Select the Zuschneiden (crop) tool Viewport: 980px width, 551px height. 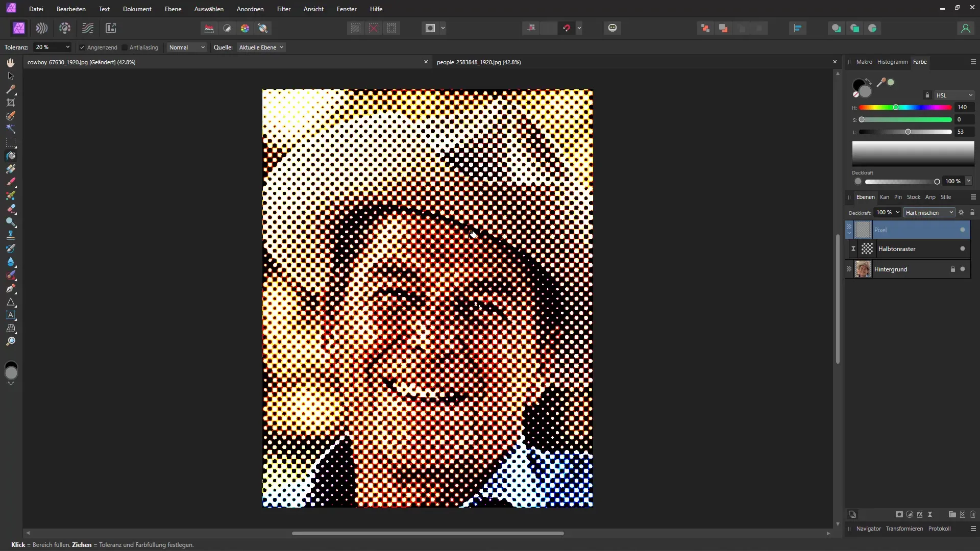coord(10,102)
